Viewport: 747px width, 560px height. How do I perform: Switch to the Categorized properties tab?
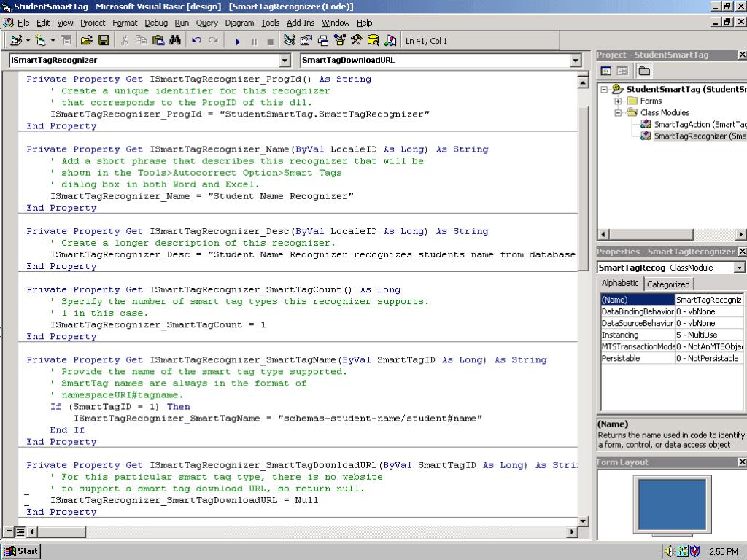click(668, 284)
